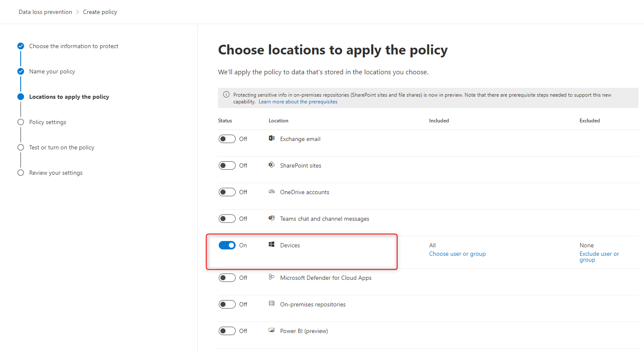Enable the Exchange email toggle
Image resolution: width=644 pixels, height=352 pixels.
pyautogui.click(x=227, y=139)
